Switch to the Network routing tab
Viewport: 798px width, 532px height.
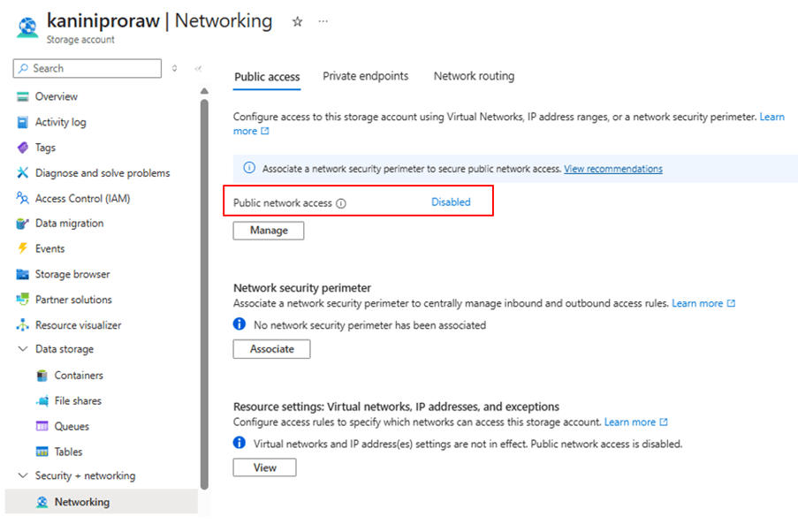(x=474, y=76)
